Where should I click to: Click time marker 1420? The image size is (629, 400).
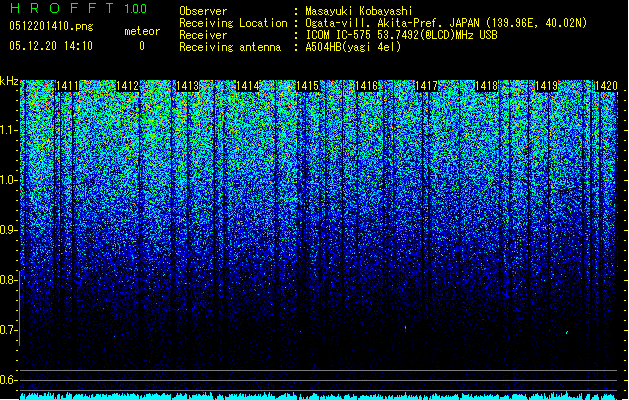[606, 86]
